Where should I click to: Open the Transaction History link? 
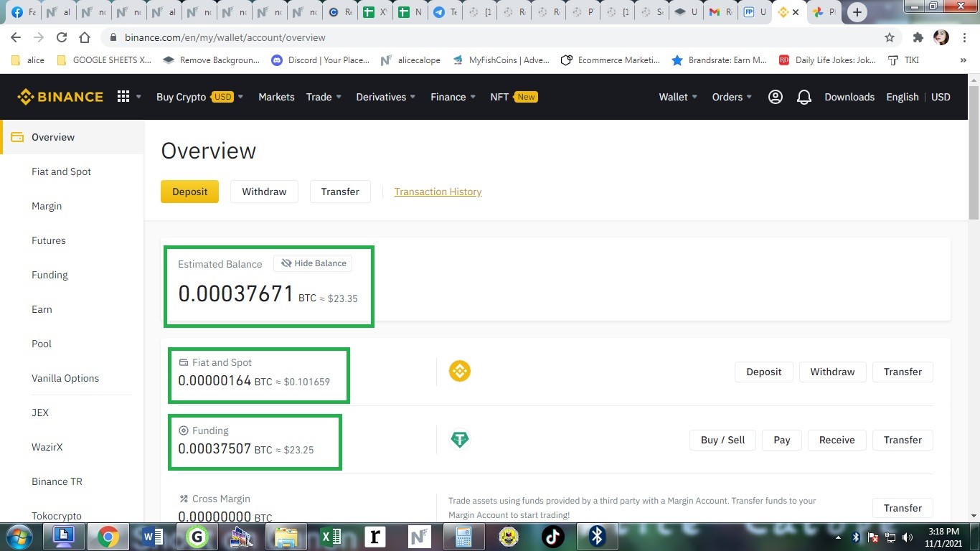(438, 192)
